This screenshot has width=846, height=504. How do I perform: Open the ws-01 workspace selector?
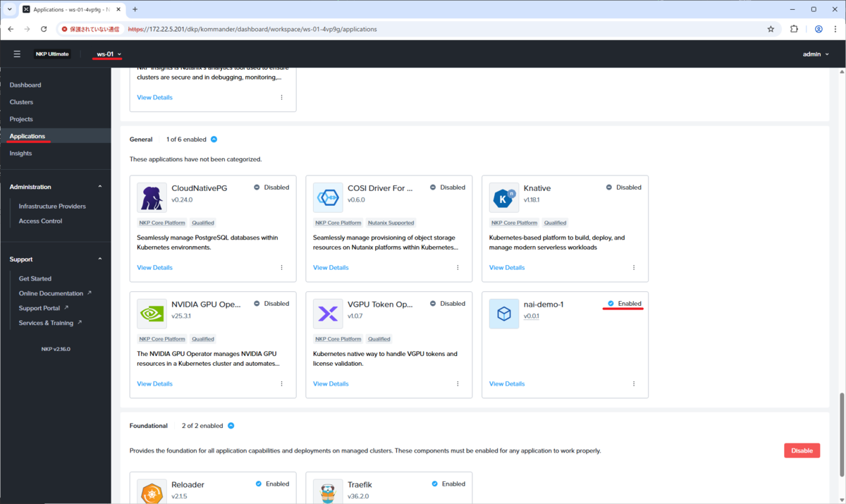(x=109, y=54)
